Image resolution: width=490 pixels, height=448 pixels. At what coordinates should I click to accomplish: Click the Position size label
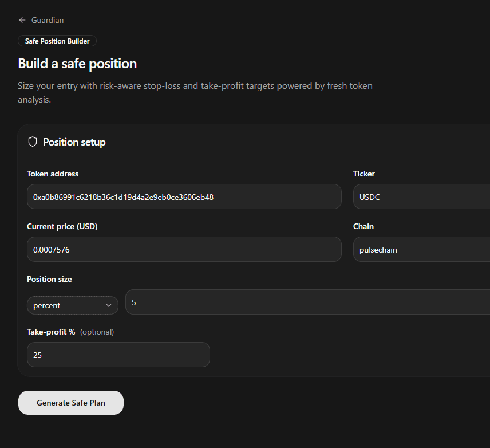[x=49, y=279]
